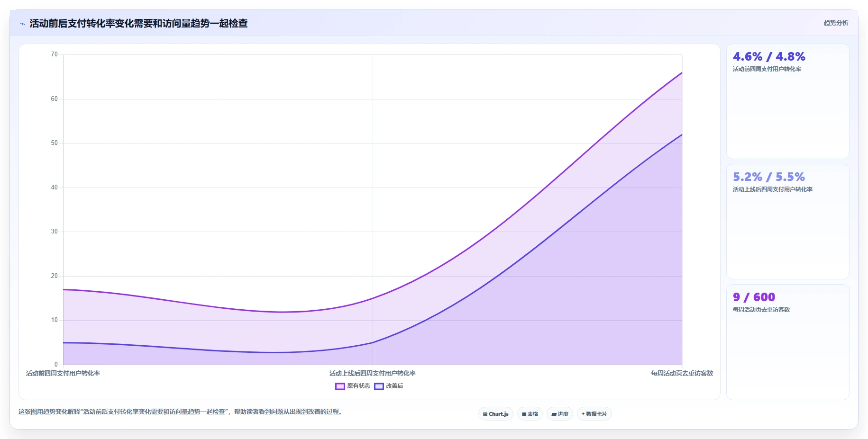Toggle the 原有状态 legend series
The height and width of the screenshot is (439, 868).
pyautogui.click(x=352, y=386)
